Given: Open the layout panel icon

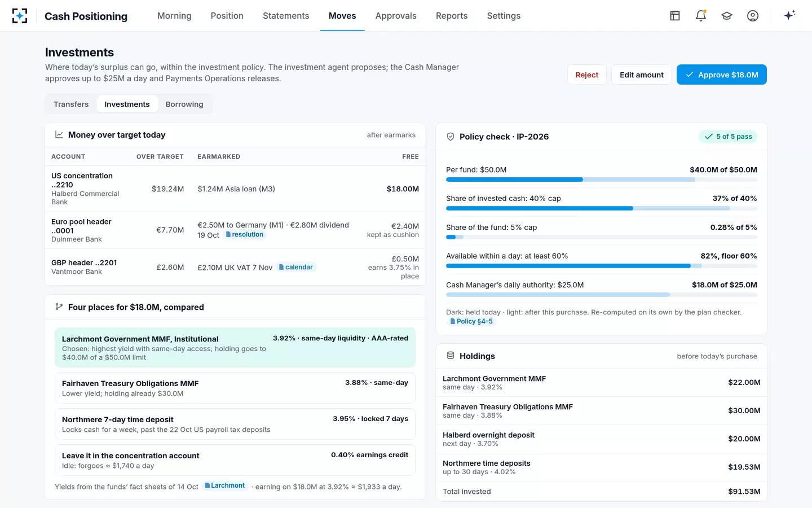Looking at the screenshot, I should click(x=675, y=16).
